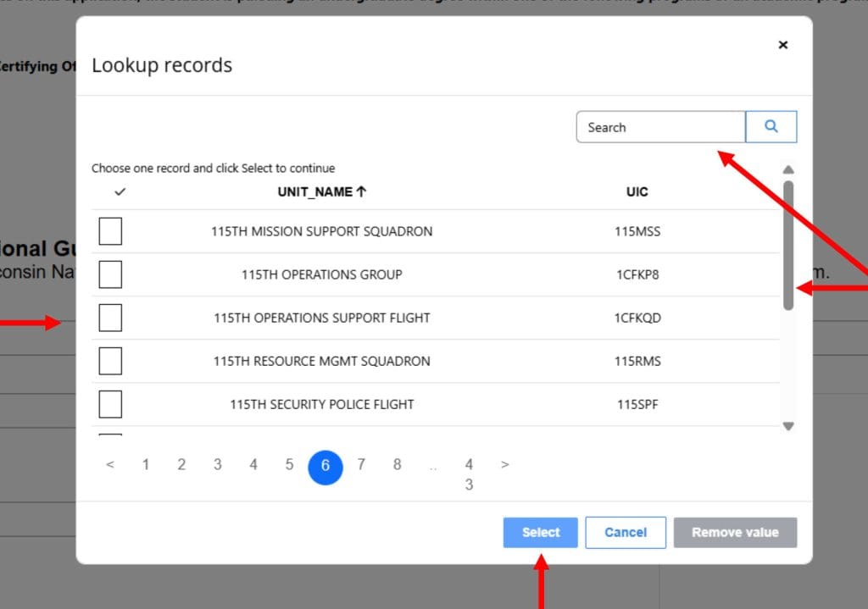
Task: Click the magnifying glass search icon
Action: coord(771,125)
